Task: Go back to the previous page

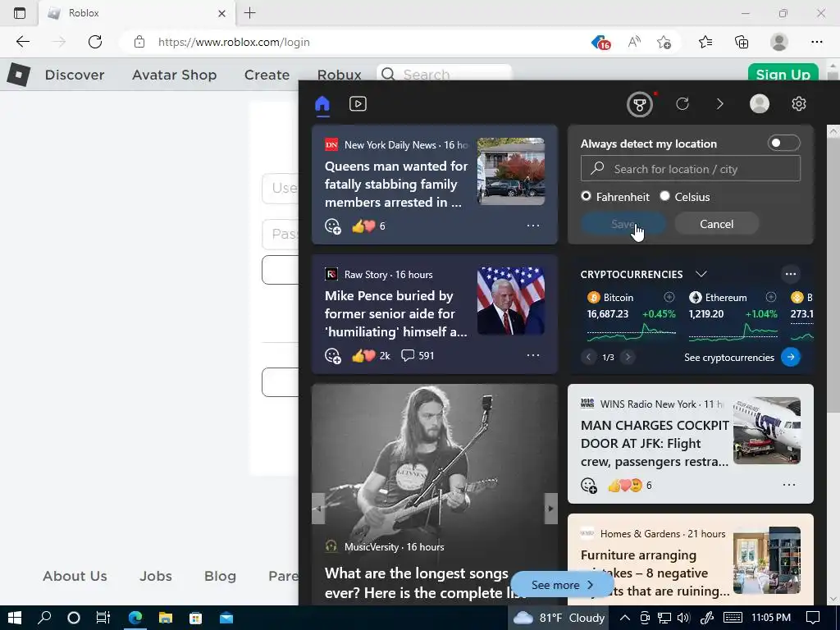Action: pyautogui.click(x=22, y=42)
